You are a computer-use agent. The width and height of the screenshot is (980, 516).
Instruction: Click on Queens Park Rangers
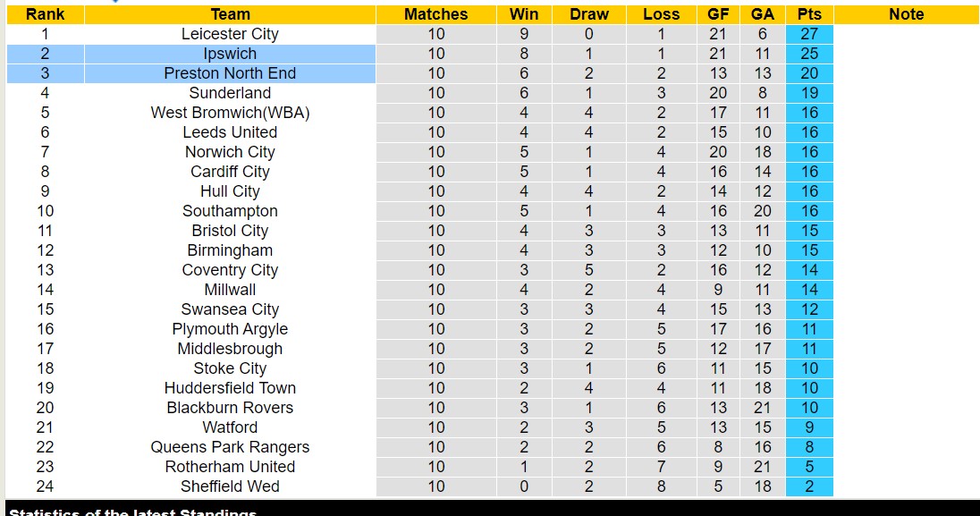point(230,447)
